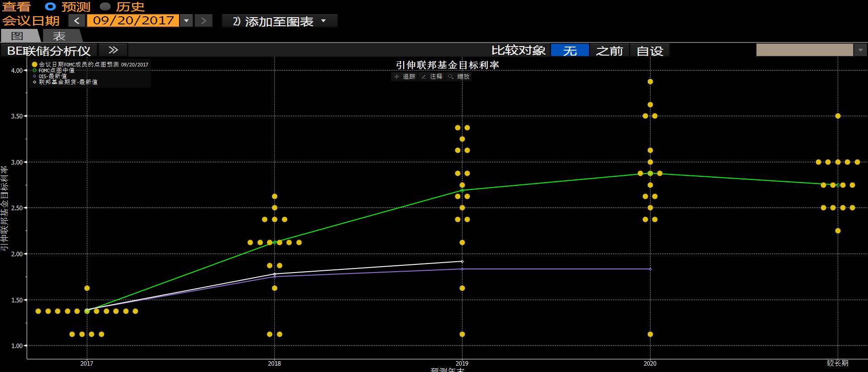Click the 2017 x-axis label

point(87,363)
